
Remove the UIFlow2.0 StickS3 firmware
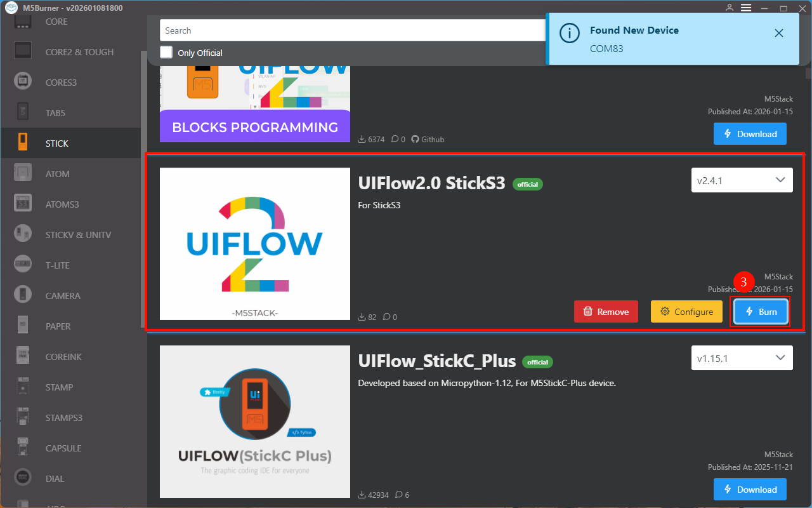pos(606,312)
